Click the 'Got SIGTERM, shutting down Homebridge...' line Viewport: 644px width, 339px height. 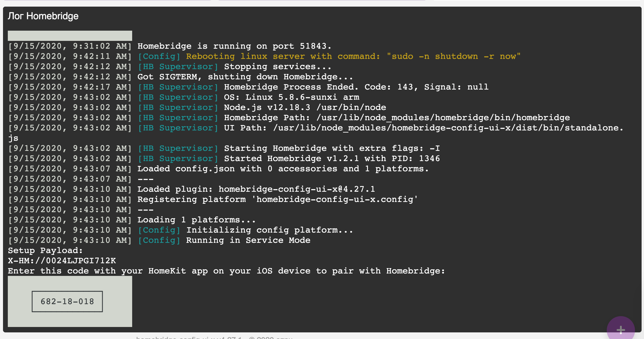(x=181, y=77)
